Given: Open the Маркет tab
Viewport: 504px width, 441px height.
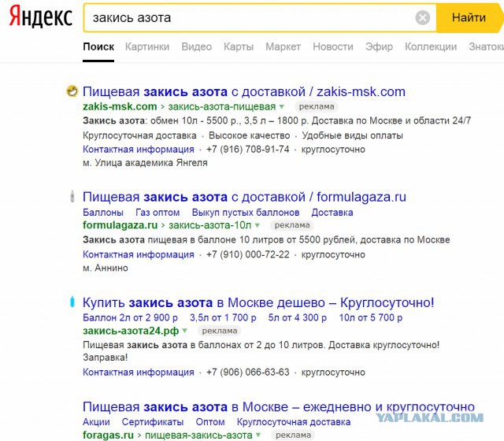Looking at the screenshot, I should coord(283,47).
